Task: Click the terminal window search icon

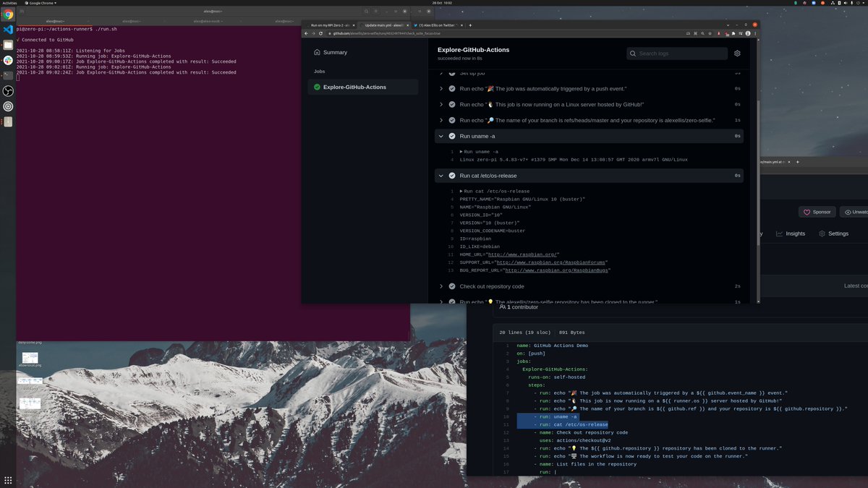Action: pos(367,12)
